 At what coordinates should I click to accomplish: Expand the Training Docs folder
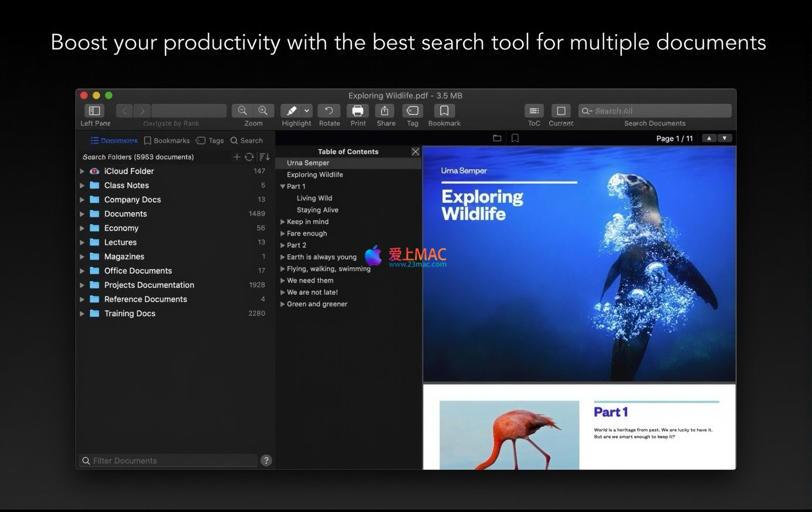click(82, 314)
